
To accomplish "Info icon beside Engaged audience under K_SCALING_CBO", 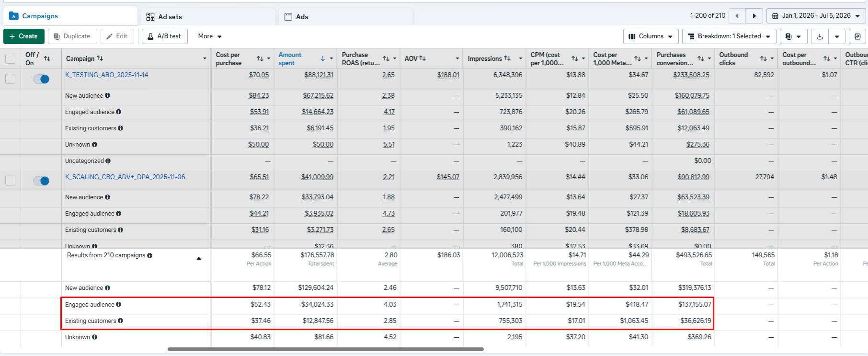I will [118, 213].
